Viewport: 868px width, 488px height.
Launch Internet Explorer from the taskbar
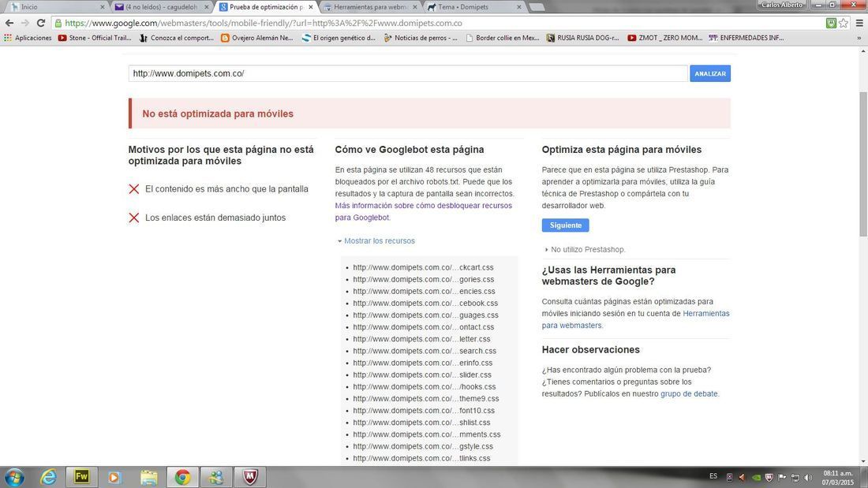49,477
